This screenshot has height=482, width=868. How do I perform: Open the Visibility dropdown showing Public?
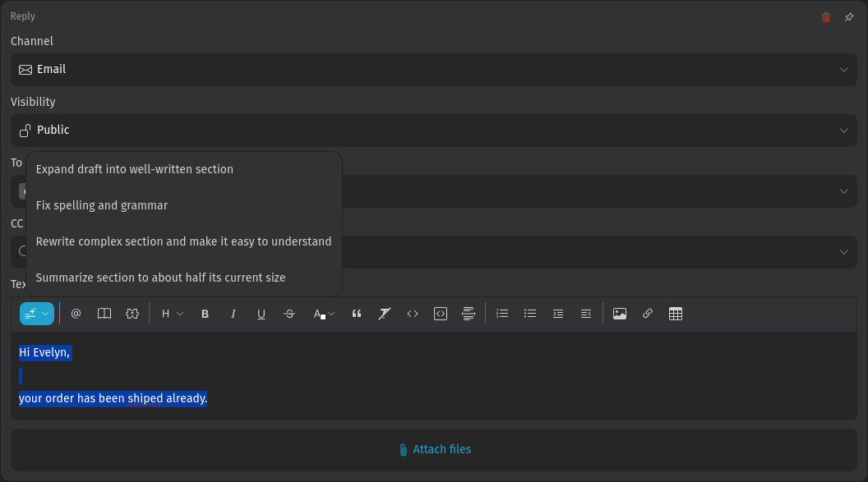[434, 131]
